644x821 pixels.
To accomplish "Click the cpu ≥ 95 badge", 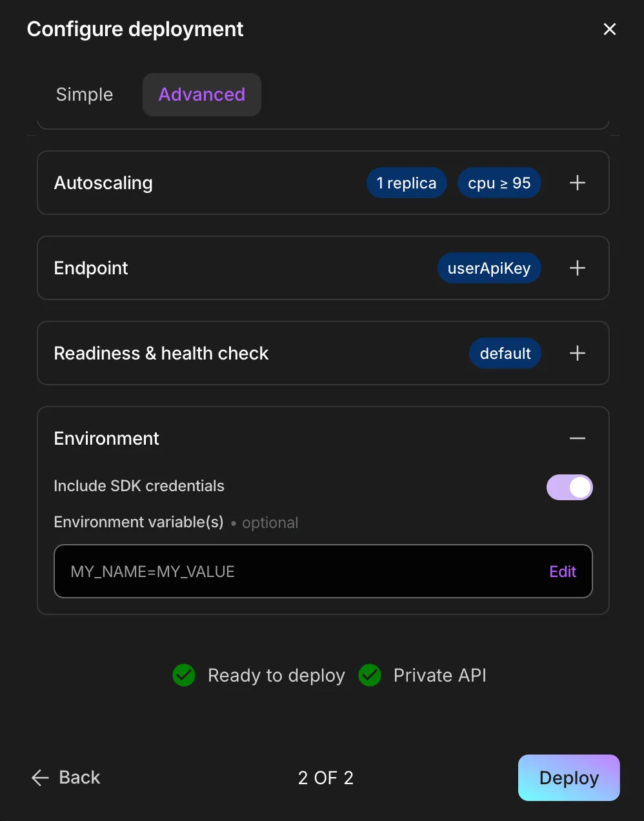I will point(499,183).
